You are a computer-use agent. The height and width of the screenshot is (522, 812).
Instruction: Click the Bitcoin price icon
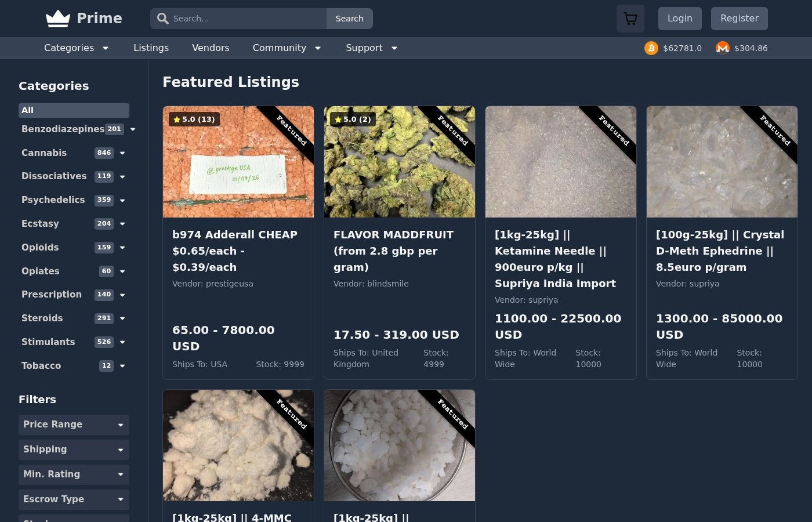(651, 48)
